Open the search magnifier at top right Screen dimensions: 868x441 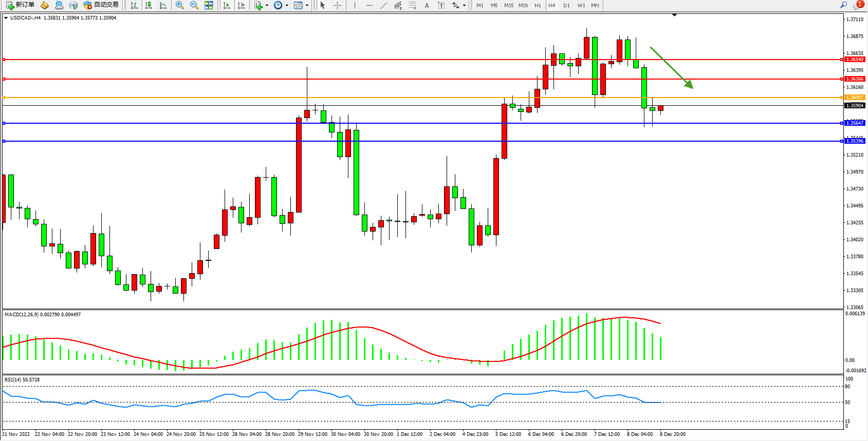coord(843,5)
